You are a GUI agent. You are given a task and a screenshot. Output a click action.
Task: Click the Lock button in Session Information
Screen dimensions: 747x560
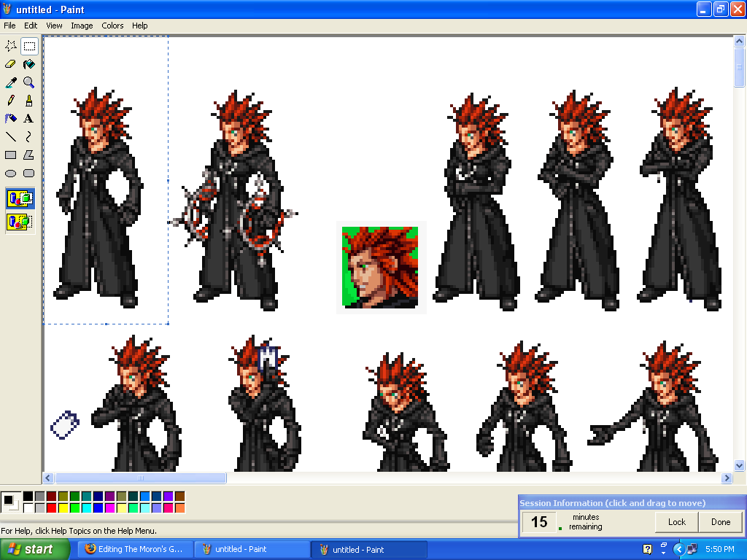(x=676, y=522)
